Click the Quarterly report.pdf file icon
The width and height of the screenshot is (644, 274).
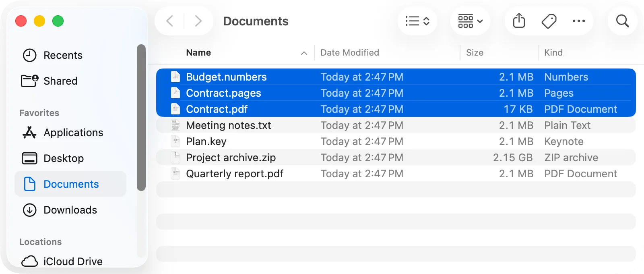[x=175, y=174]
